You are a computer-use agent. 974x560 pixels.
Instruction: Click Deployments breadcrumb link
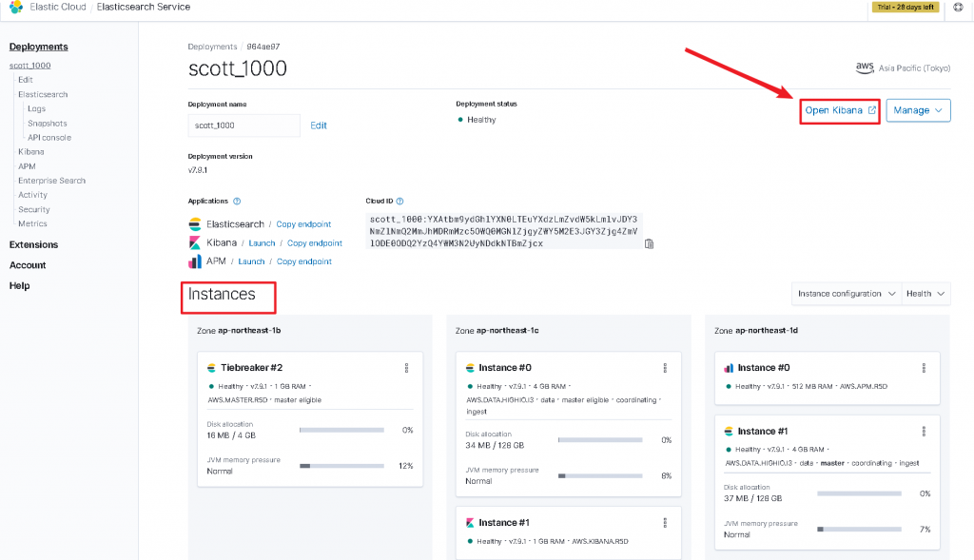(212, 47)
